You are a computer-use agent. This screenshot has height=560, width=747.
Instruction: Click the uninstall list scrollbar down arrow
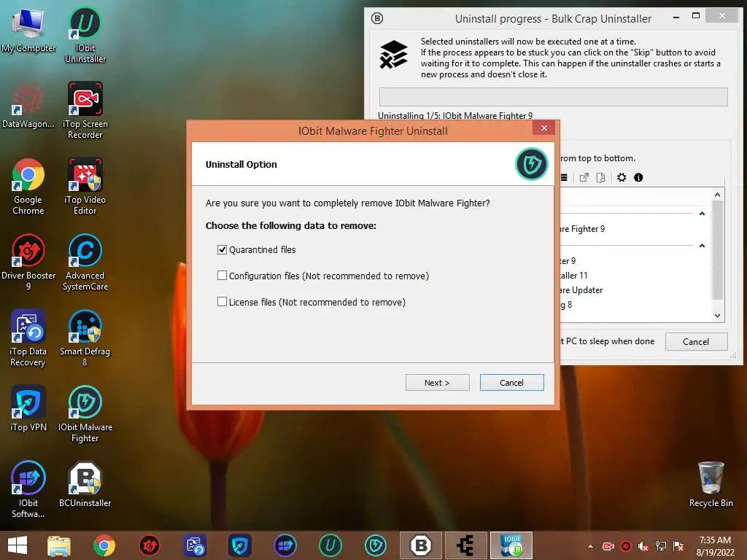point(718,315)
